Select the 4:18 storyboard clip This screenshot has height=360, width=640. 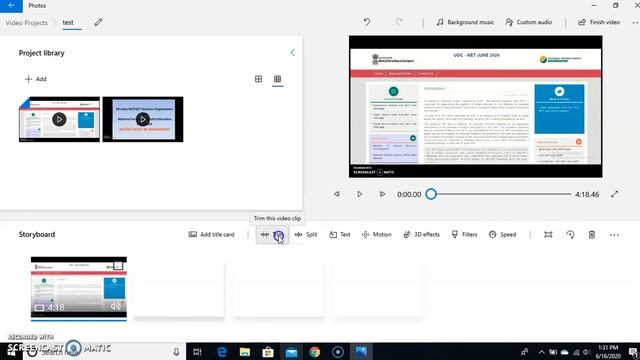(x=79, y=287)
